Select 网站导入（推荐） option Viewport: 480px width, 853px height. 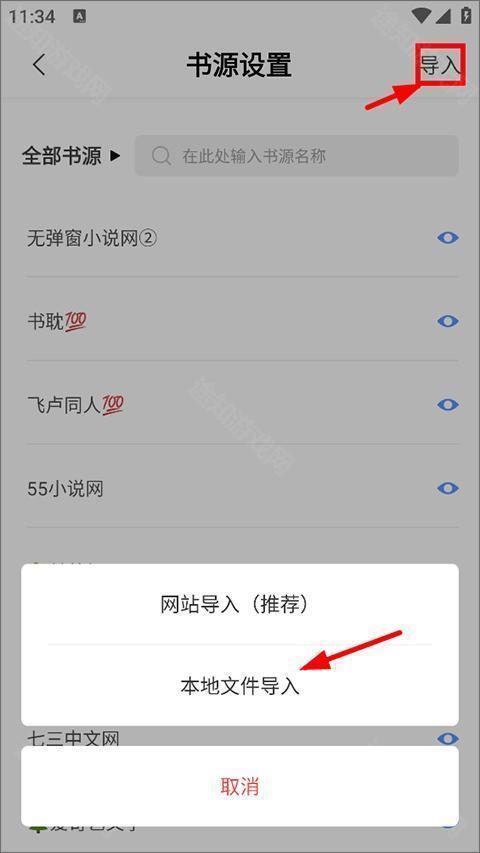240,604
